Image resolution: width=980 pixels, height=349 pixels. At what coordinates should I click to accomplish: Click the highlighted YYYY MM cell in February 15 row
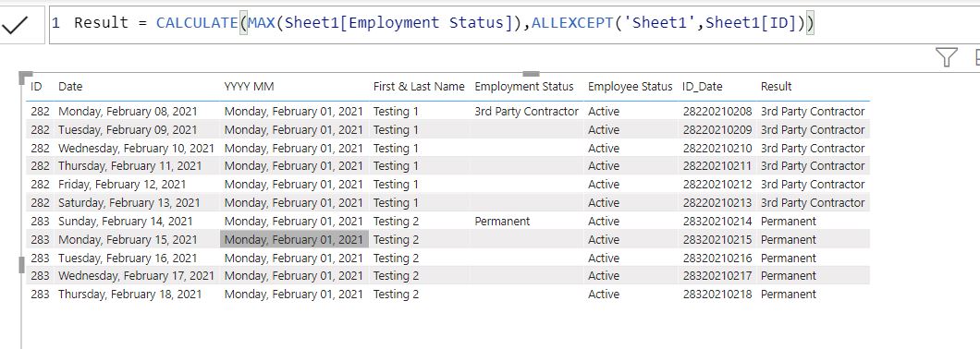pos(294,240)
